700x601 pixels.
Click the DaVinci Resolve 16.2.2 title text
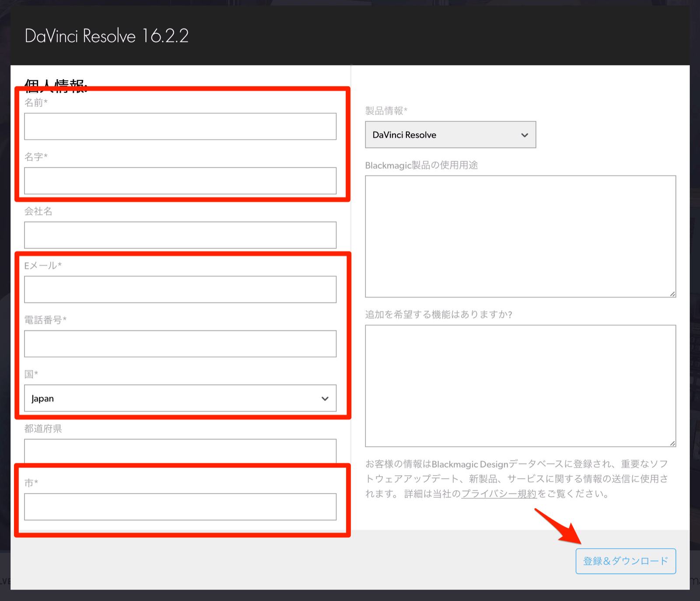click(x=107, y=36)
